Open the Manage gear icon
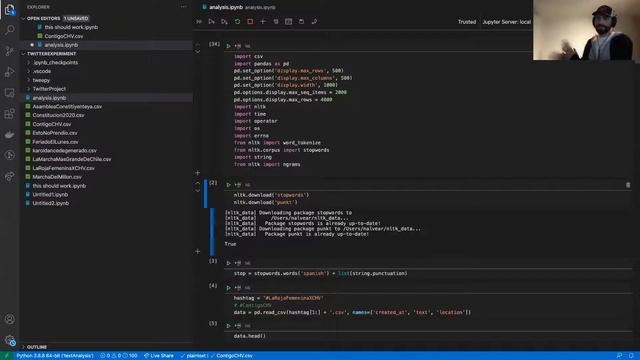The height and width of the screenshot is (360, 640). pos(9,340)
